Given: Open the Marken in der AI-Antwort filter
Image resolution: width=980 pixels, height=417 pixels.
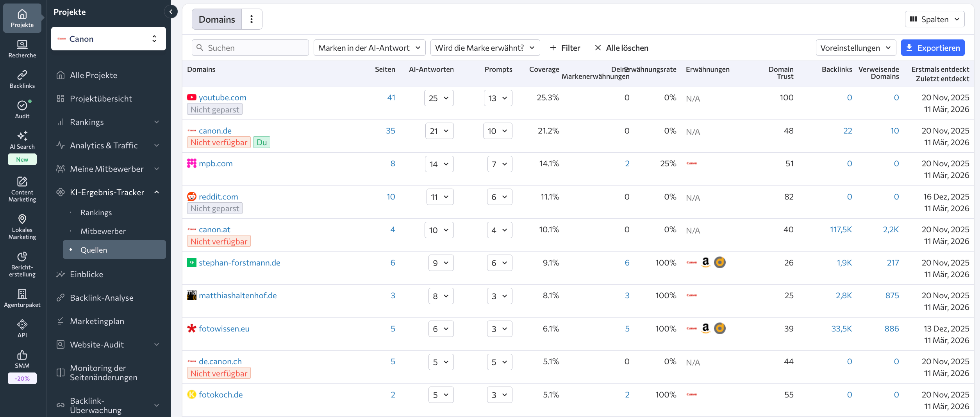Looking at the screenshot, I should pos(369,48).
